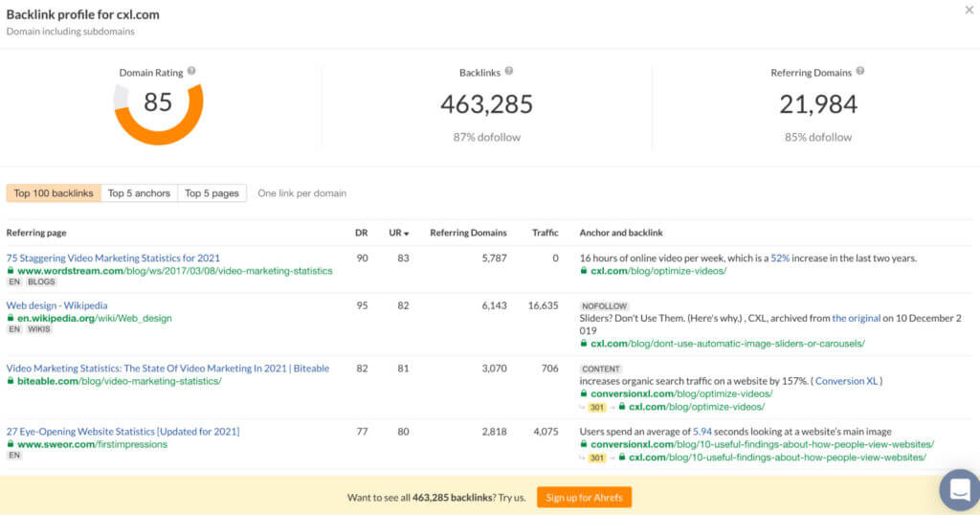Open the chat support bubble

[x=959, y=489]
